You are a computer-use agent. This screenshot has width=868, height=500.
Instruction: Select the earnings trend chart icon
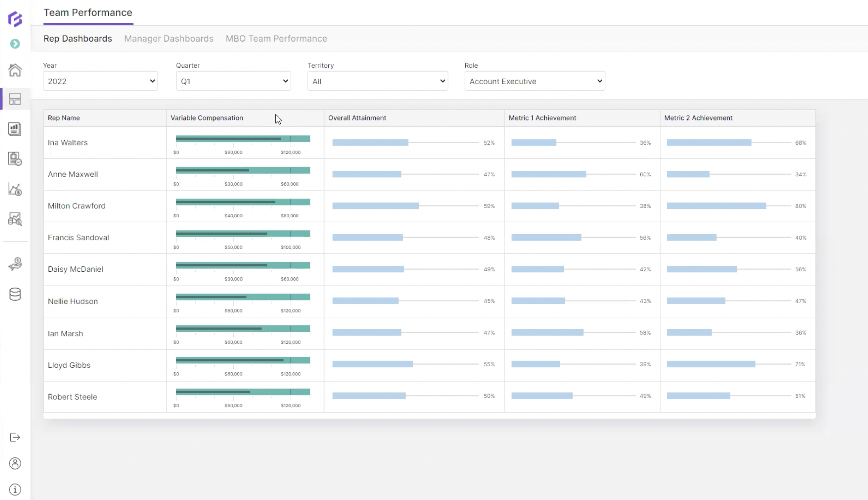coord(15,189)
